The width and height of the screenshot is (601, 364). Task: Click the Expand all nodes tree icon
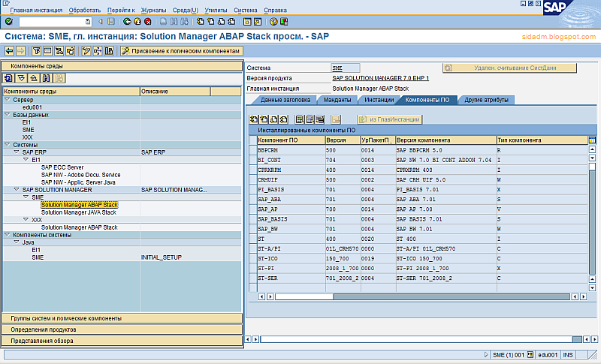pos(21,78)
